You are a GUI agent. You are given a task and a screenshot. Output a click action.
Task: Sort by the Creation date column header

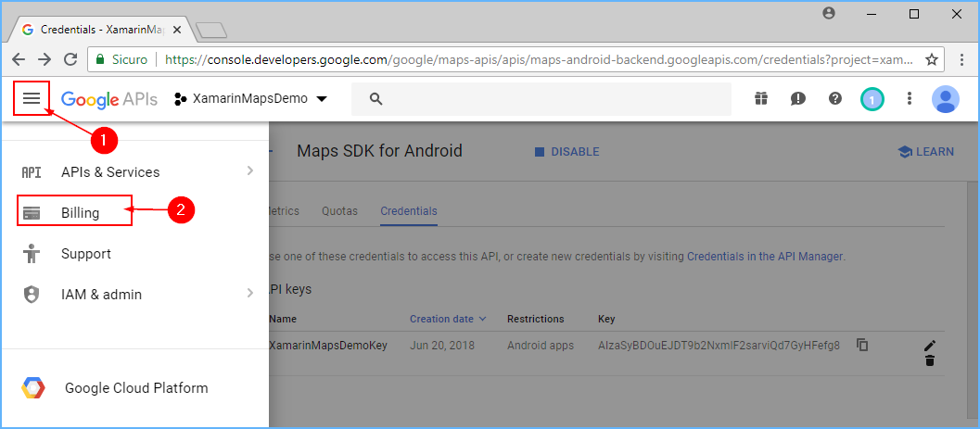pos(448,319)
